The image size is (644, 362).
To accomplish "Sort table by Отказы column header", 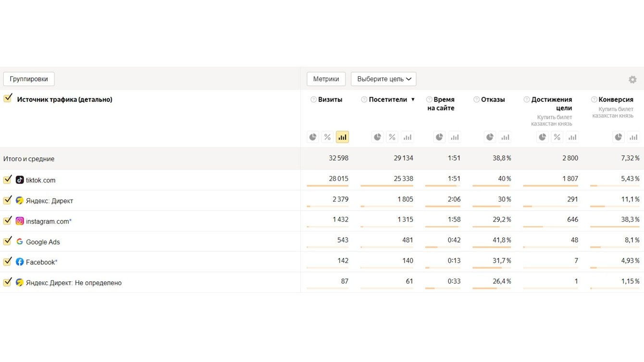I will pyautogui.click(x=493, y=100).
